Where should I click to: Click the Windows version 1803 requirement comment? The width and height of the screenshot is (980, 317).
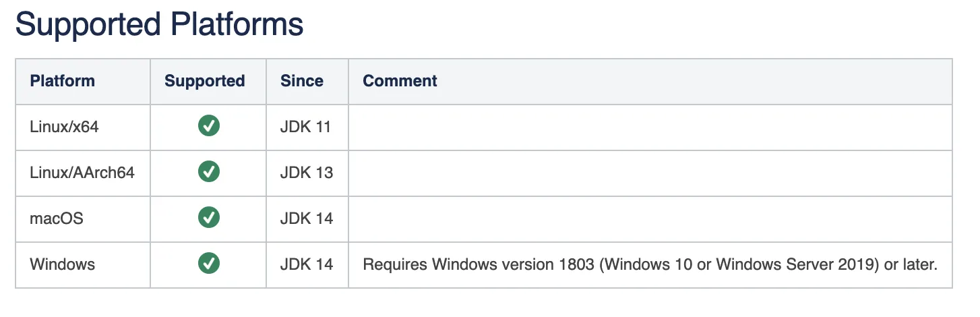650,264
